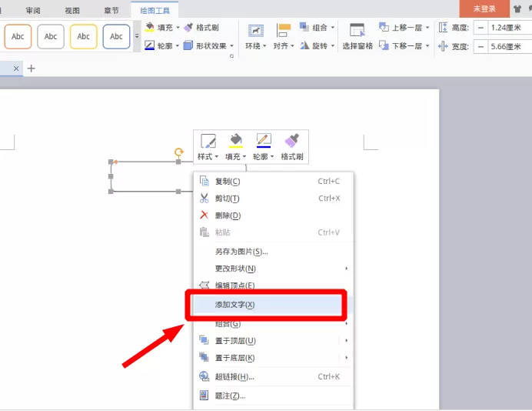Open the ribbon Outline (轮廓) dropdown arrow

coord(178,45)
